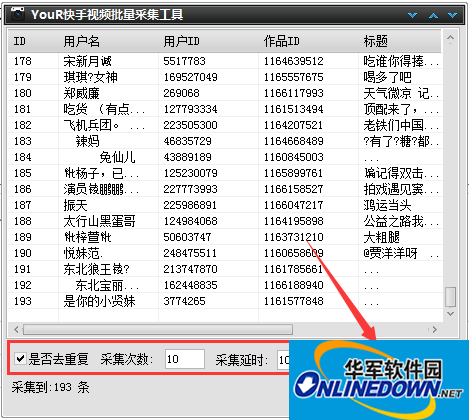Toggle the 是否去重复 checkbox
The width and height of the screenshot is (469, 420).
coord(20,359)
